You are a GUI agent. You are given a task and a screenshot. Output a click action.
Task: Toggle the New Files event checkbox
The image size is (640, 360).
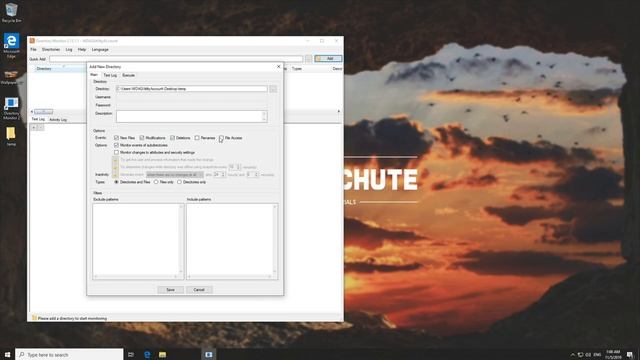click(116, 138)
